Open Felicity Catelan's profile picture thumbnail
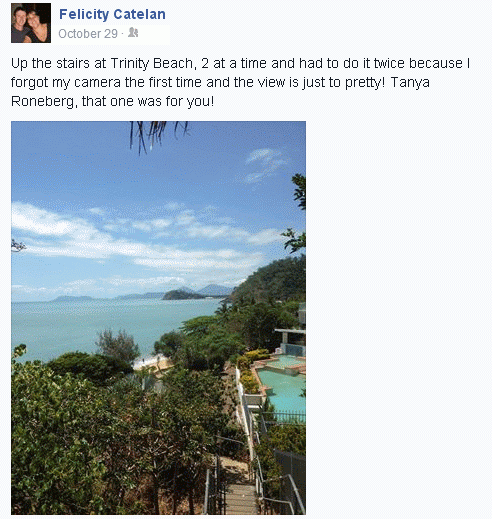This screenshot has height=519, width=492. [31, 23]
